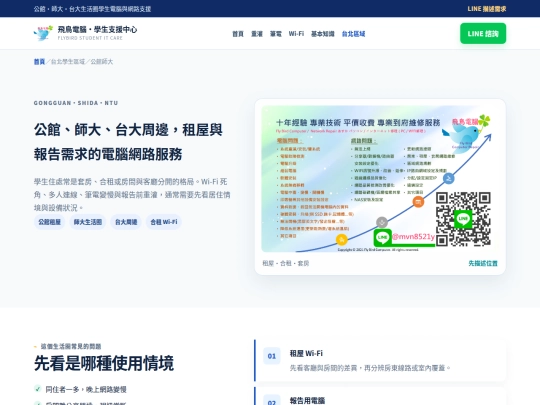Click the 01 number badge
This screenshot has height=405, width=540.
point(272,356)
